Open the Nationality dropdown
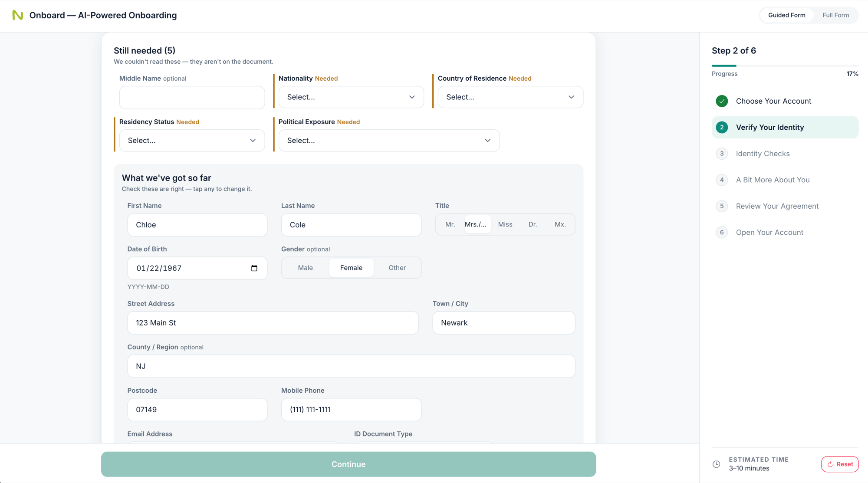 351,97
